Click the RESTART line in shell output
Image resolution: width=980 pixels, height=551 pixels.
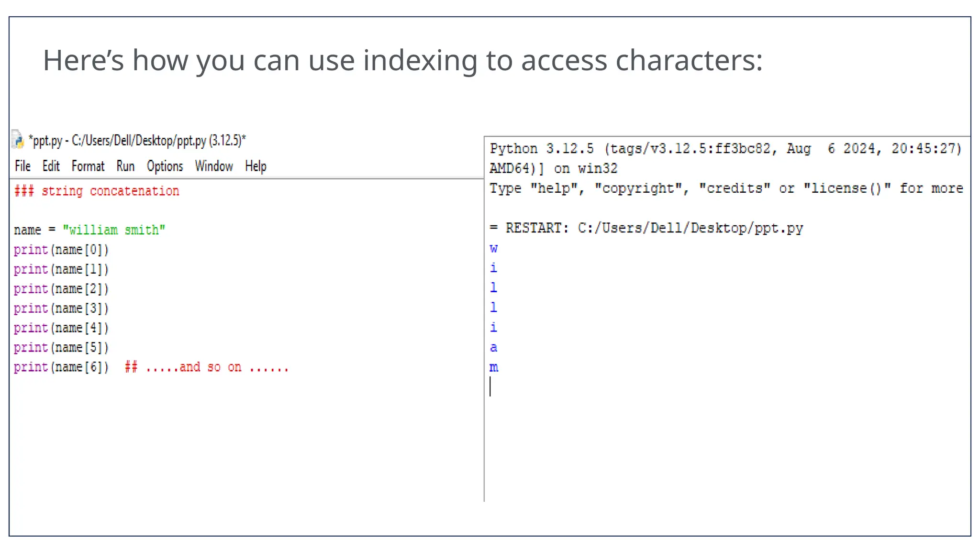click(646, 228)
